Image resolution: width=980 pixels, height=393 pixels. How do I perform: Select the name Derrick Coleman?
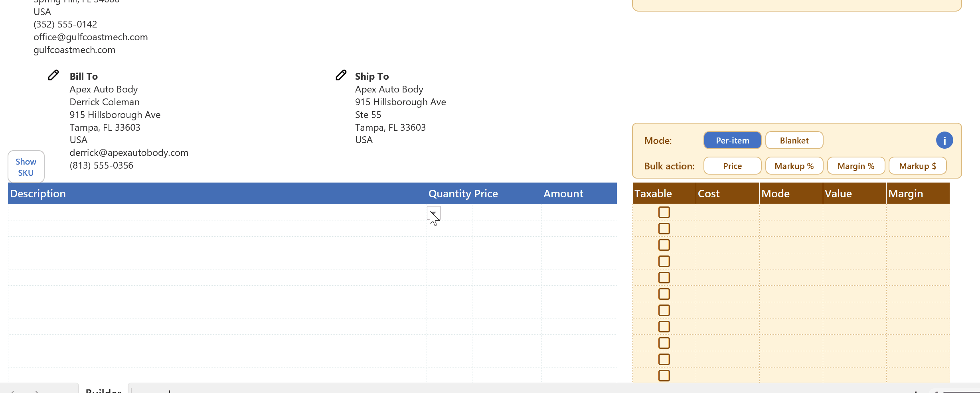coord(105,102)
